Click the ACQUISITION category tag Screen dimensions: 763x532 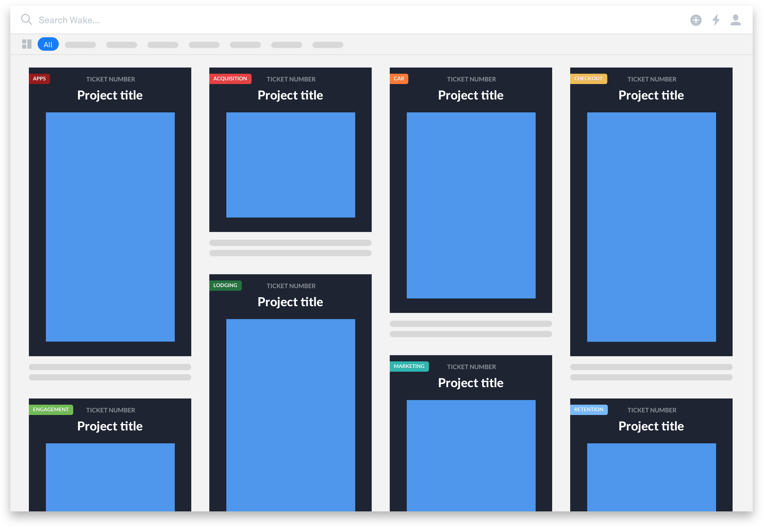[x=230, y=79]
